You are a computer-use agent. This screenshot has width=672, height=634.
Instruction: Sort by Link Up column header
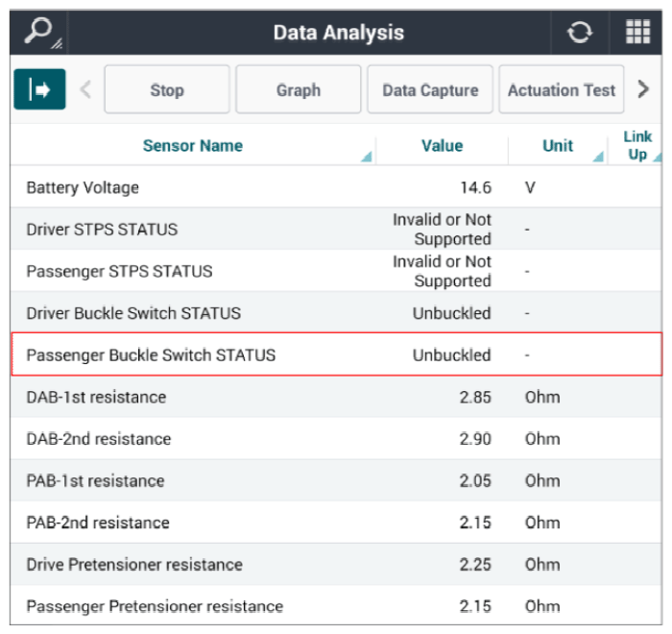636,146
